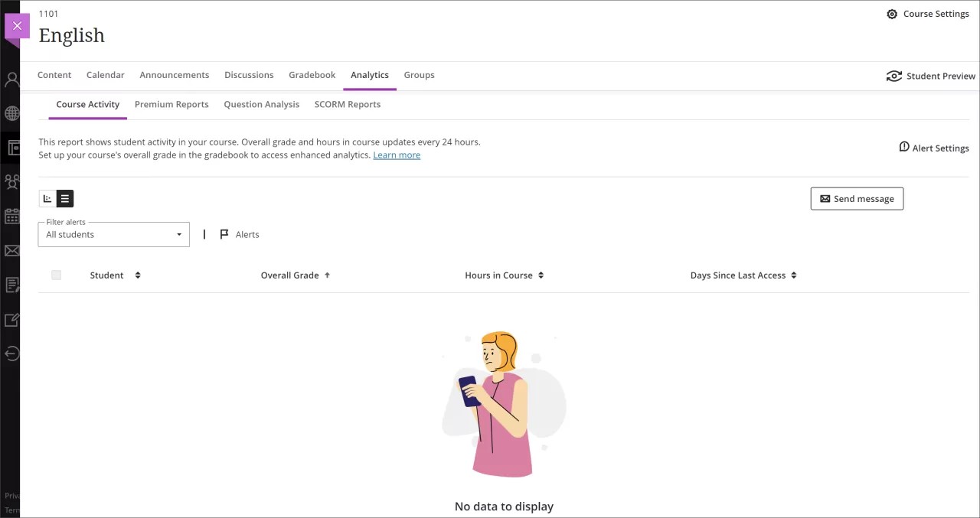980x518 pixels.
Task: Toggle the Alerts flag filter
Action: (238, 234)
